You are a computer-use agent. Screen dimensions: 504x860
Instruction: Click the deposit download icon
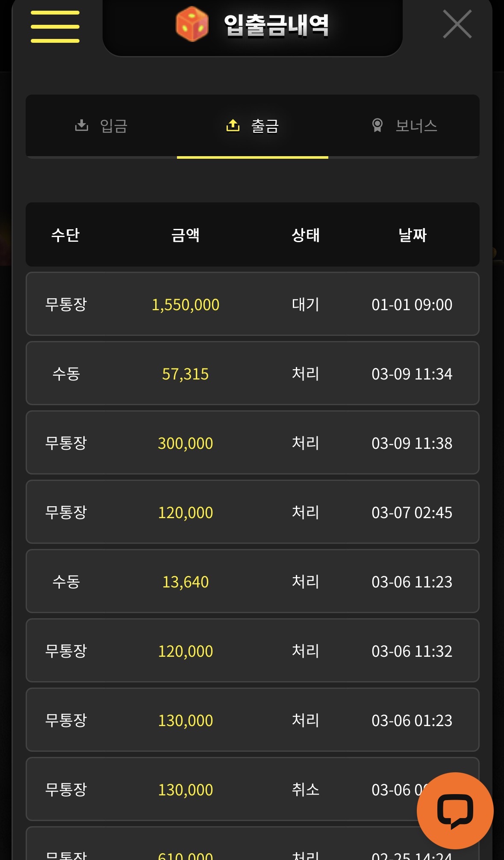pyautogui.click(x=81, y=125)
